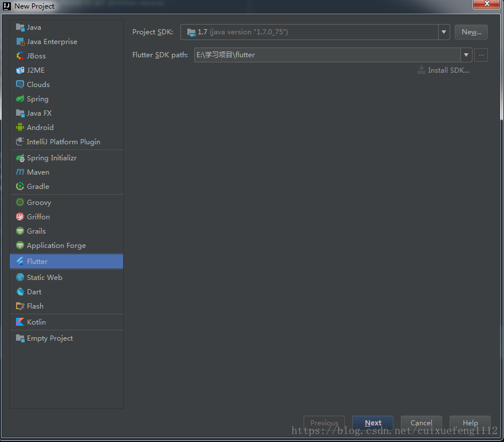Click the Dart logo icon
This screenshot has height=442, width=504.
(20, 291)
